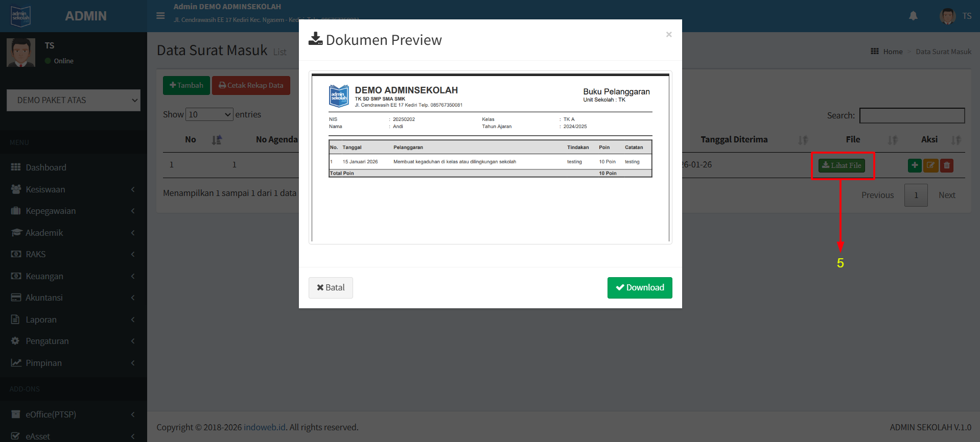Open the notifications bell icon
Image resolution: width=980 pixels, height=442 pixels.
[x=913, y=16]
